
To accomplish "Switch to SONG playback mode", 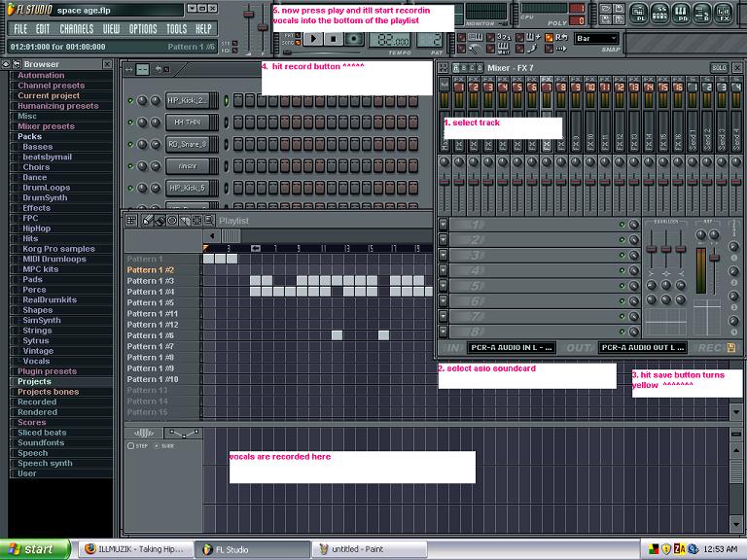I will click(298, 43).
